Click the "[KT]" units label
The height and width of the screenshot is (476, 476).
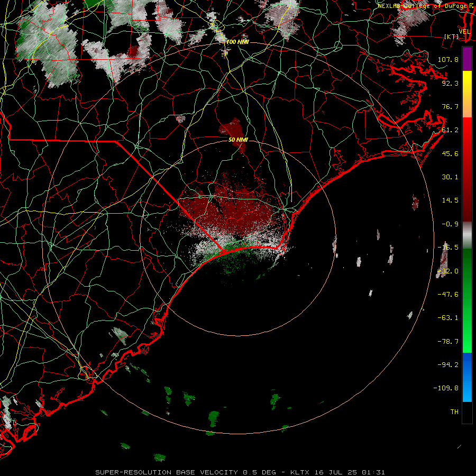(x=452, y=36)
